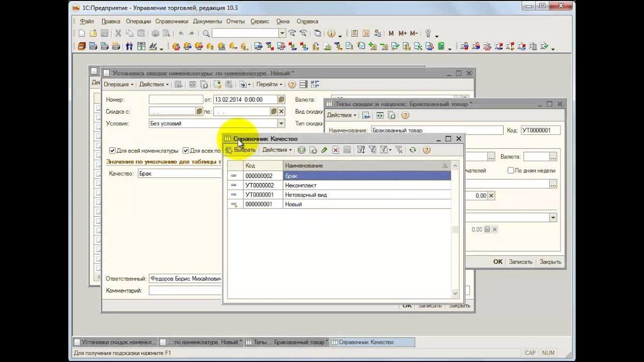Click the M memory button in toolbar

coord(391,34)
